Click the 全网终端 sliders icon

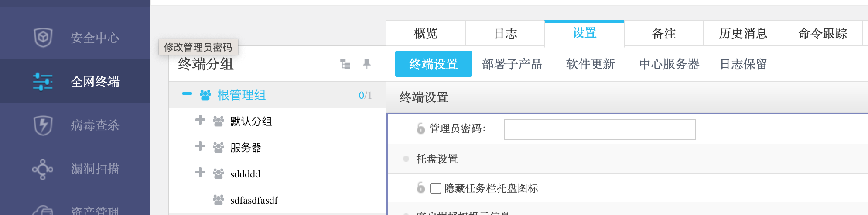(x=43, y=82)
